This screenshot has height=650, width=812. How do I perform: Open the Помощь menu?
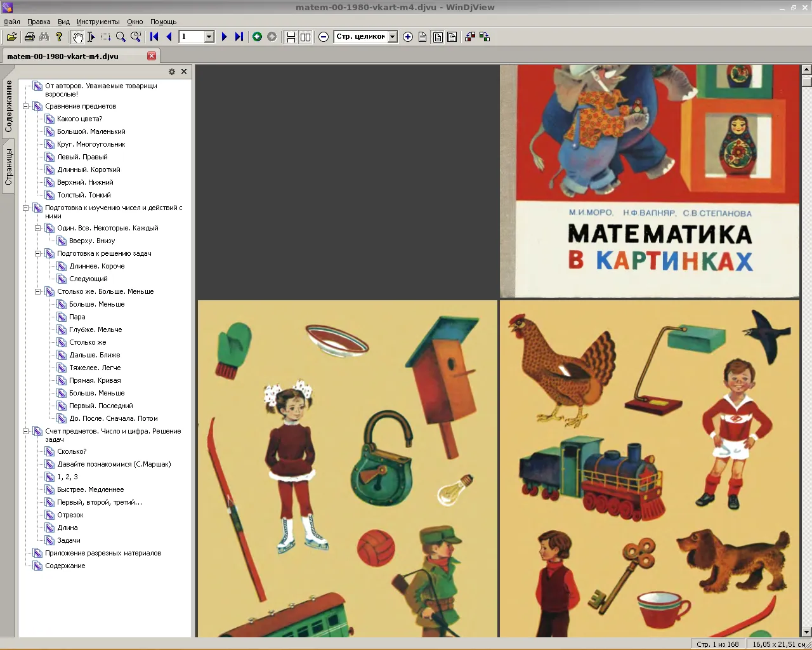click(163, 22)
